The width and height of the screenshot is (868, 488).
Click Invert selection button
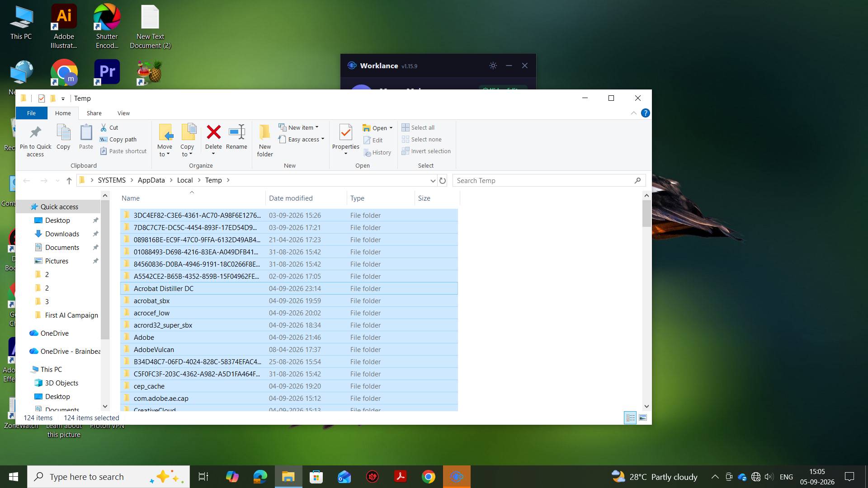(x=426, y=151)
